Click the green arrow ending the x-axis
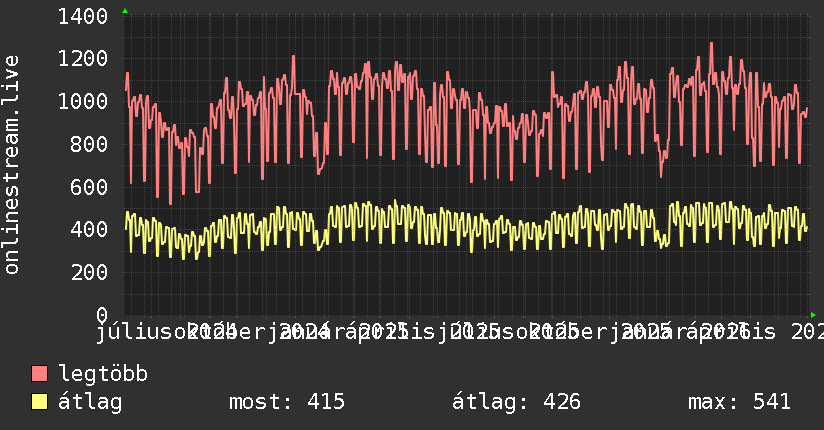The image size is (824, 430). tap(813, 315)
